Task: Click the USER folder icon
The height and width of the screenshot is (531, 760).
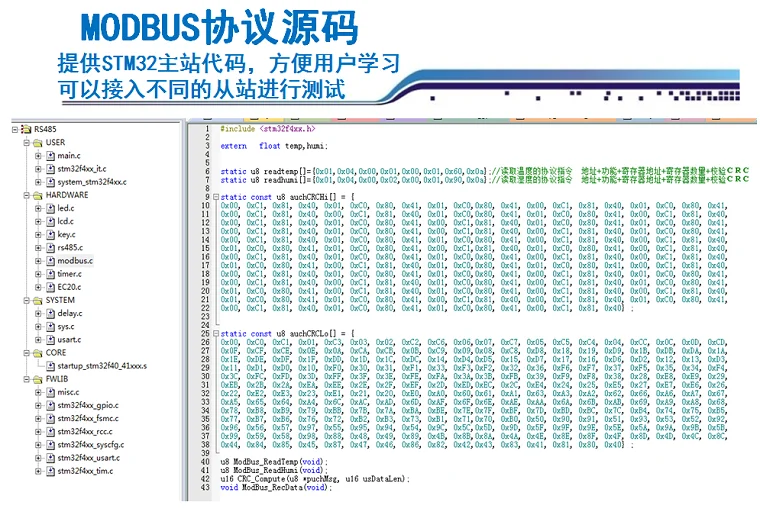Action: [37, 142]
